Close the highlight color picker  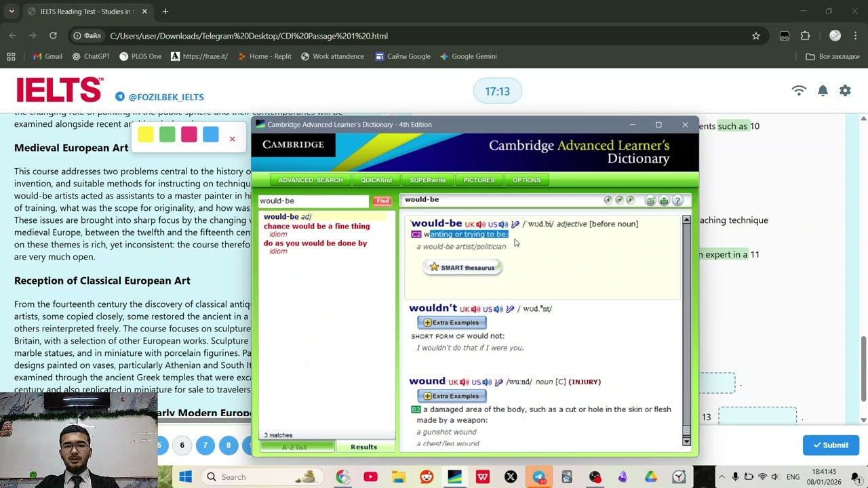tap(232, 139)
